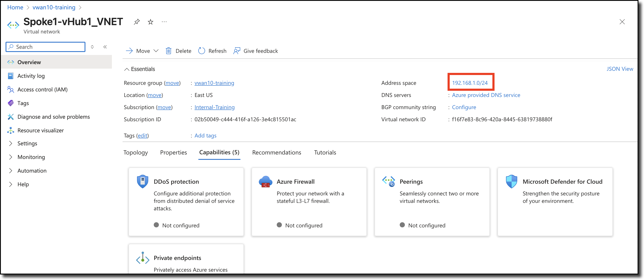Screen dimensions: 644x280
Task: Collapse the Essentials section
Action: [127, 69]
